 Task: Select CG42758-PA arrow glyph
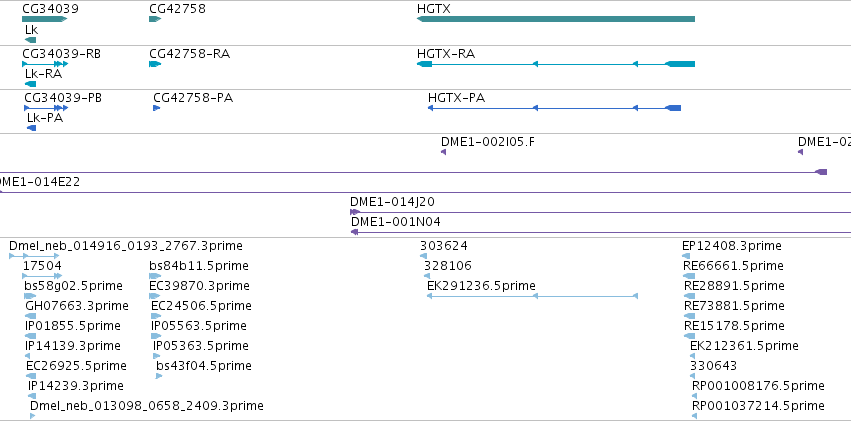click(157, 108)
